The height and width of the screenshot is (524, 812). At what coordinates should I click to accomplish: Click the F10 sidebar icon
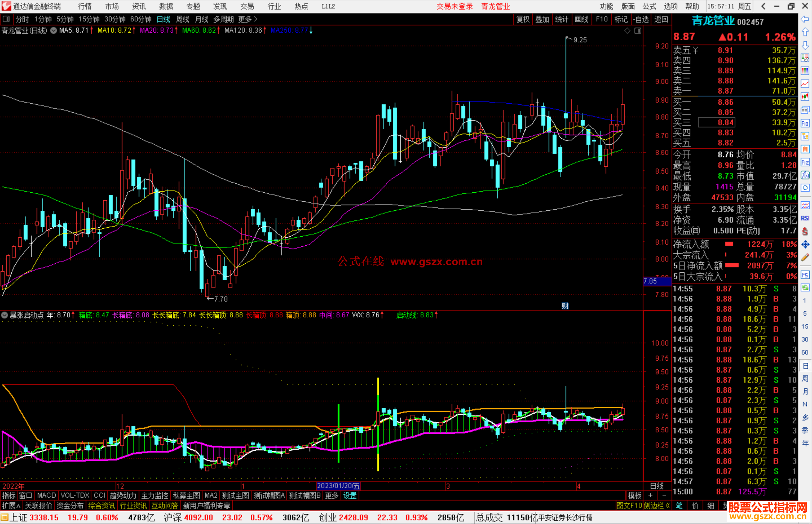tap(805, 123)
